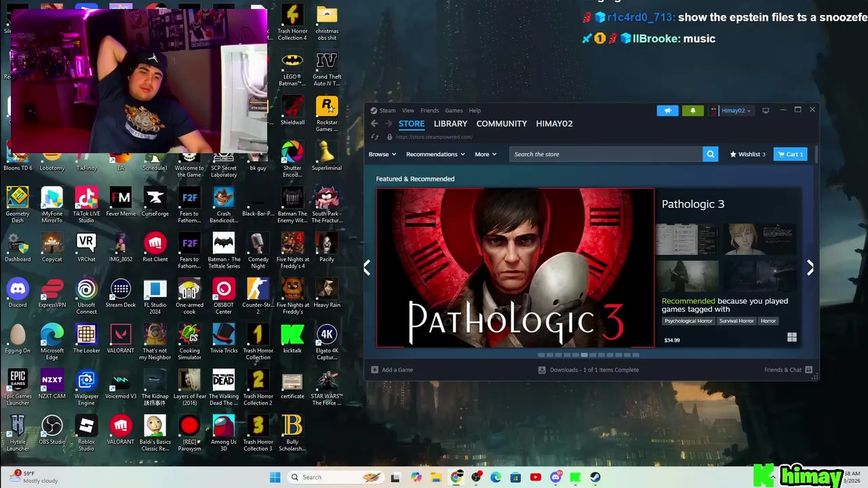Click the store search magnifier button

(710, 155)
